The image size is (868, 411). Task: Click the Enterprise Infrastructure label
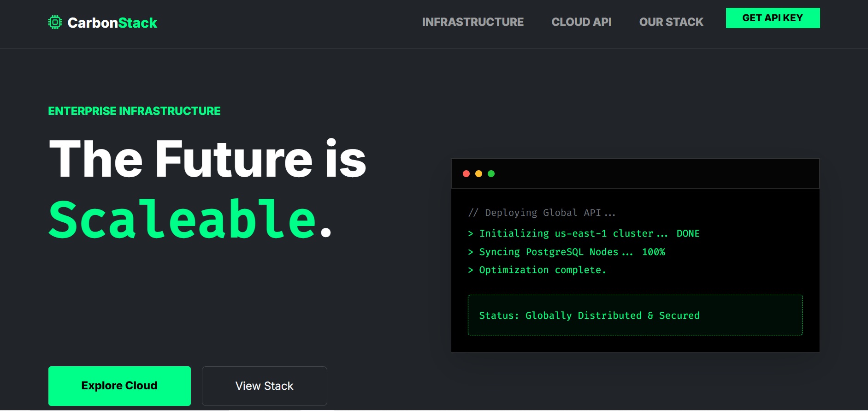pyautogui.click(x=134, y=111)
